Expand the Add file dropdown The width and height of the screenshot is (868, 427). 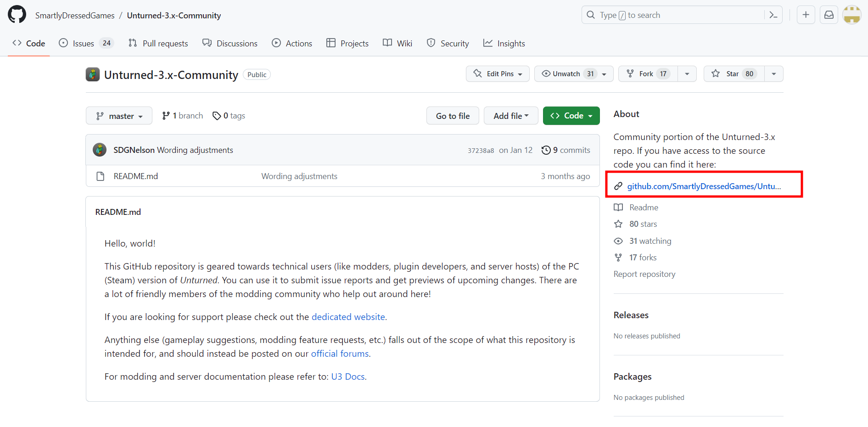click(511, 115)
